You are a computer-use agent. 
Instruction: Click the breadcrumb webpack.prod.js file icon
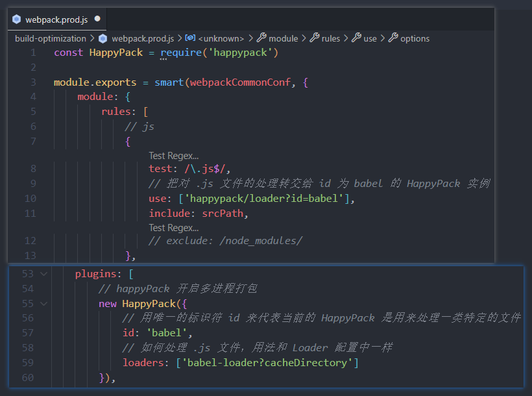click(x=103, y=38)
